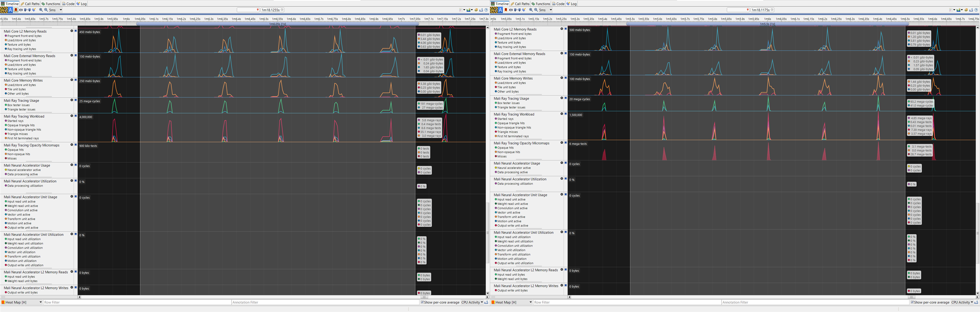The width and height of the screenshot is (980, 312).
Task: Zoom out the left window timeline
Action: coord(46,10)
